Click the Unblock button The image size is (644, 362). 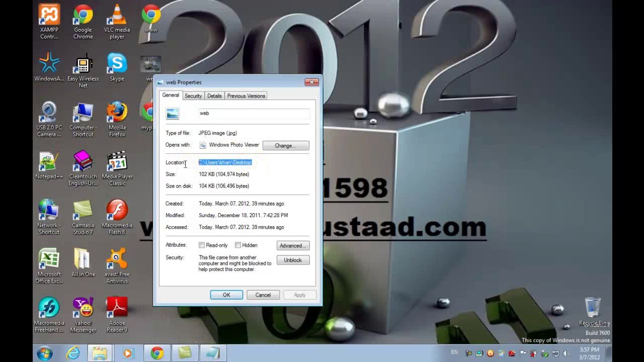[x=293, y=260]
